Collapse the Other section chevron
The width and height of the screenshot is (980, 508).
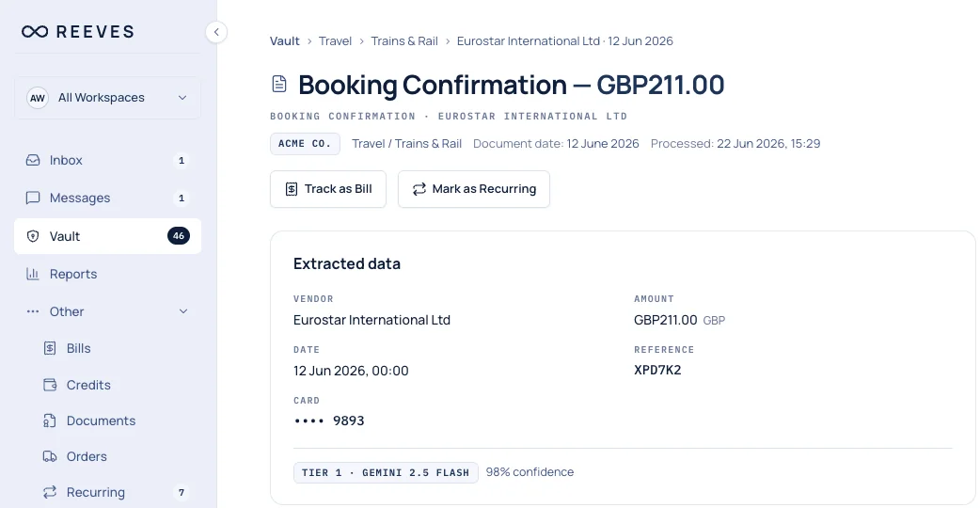point(183,311)
